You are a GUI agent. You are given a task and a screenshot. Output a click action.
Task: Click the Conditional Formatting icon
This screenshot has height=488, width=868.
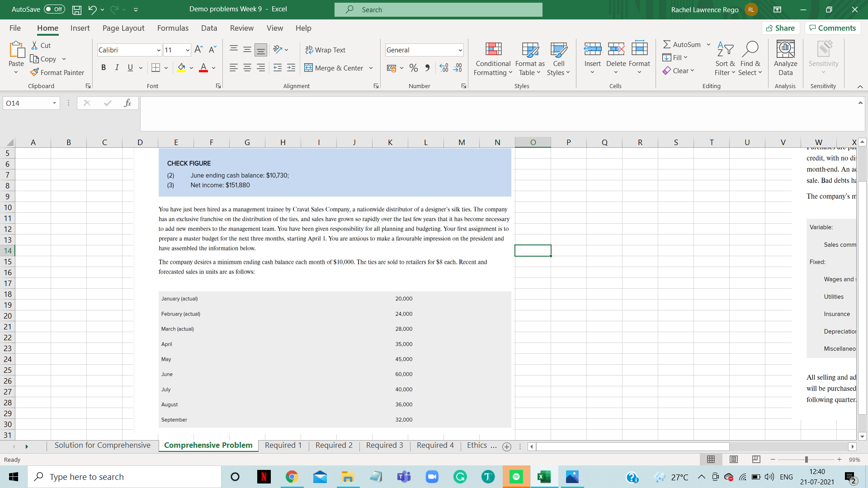pyautogui.click(x=493, y=49)
